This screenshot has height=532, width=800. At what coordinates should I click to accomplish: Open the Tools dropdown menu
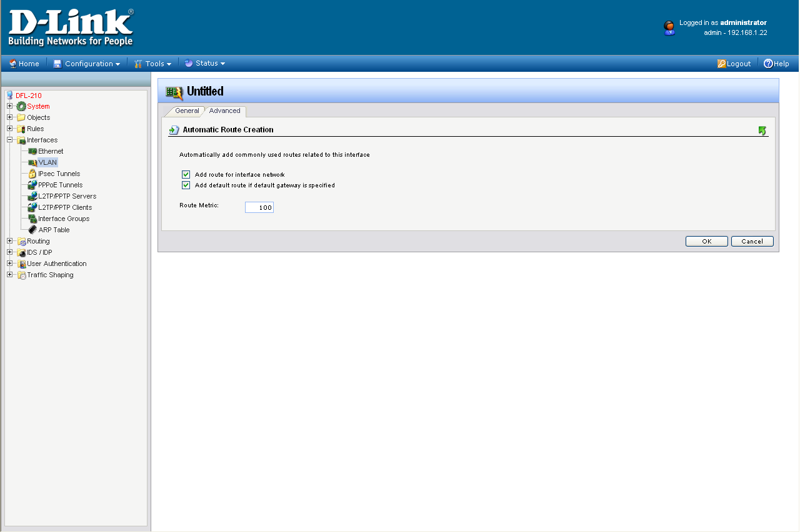[153, 64]
